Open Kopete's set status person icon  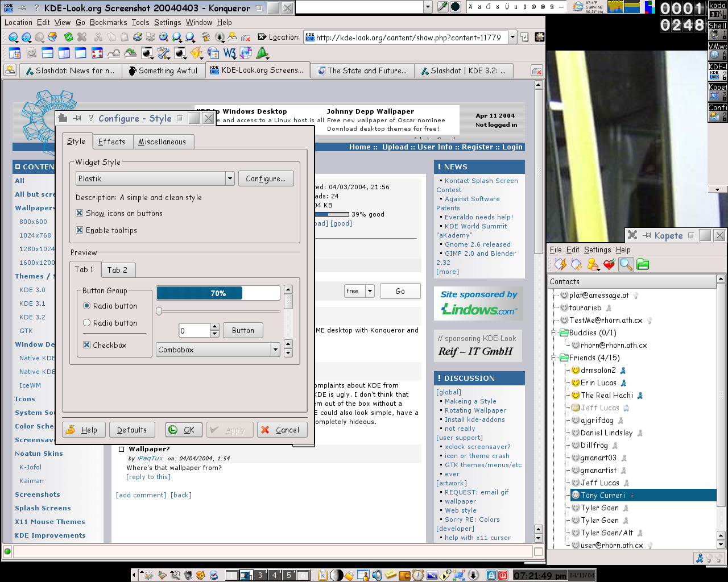tap(593, 264)
